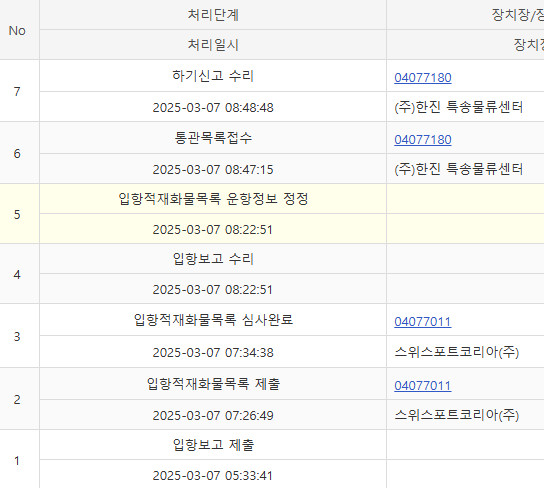Viewport: 544px width, 488px height.
Task: Select the 입항보고 제출 cell
Action: (213, 445)
